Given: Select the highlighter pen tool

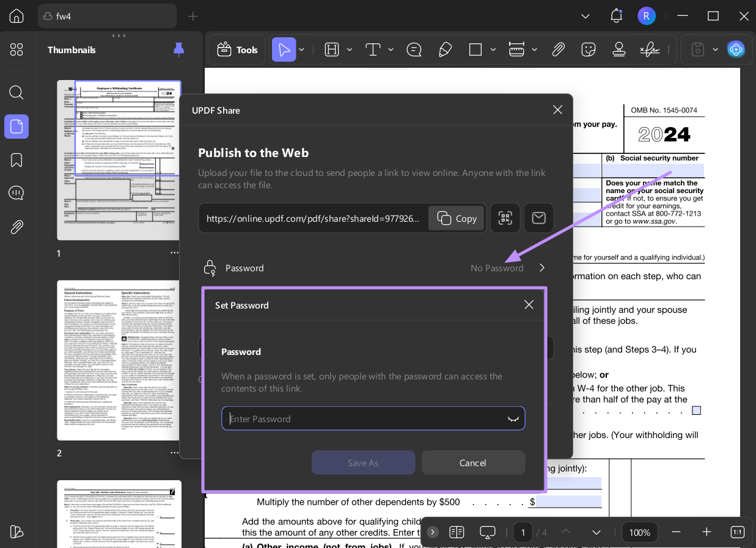Looking at the screenshot, I should point(446,49).
